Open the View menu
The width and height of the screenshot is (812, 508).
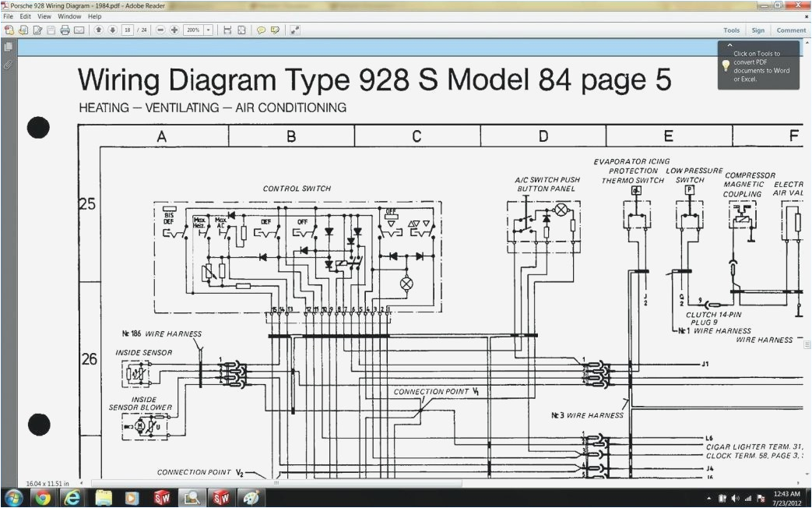[x=44, y=16]
